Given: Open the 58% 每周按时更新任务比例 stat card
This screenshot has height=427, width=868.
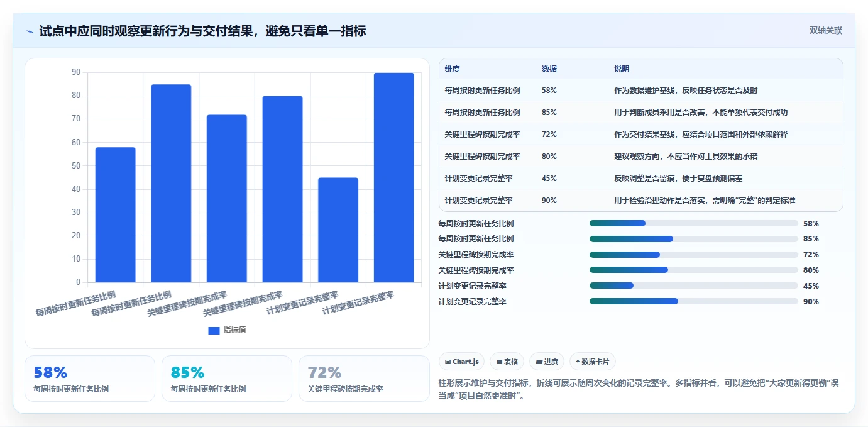Looking at the screenshot, I should pos(90,379).
